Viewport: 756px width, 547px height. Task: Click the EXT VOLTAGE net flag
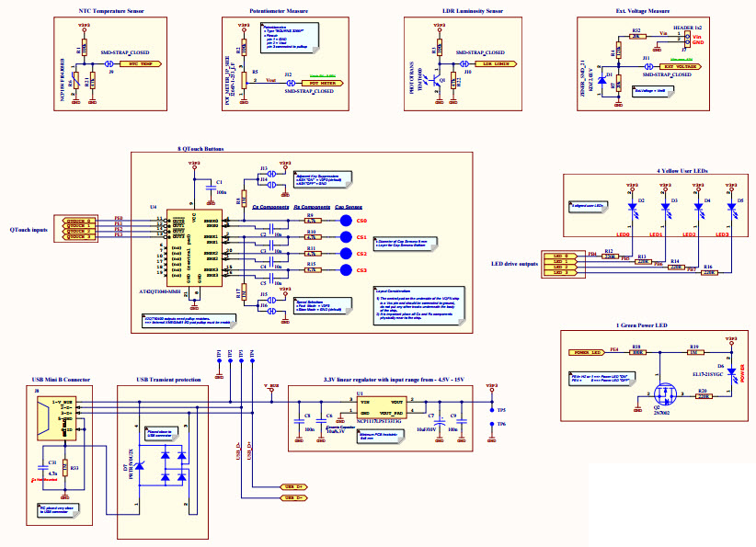click(682, 66)
